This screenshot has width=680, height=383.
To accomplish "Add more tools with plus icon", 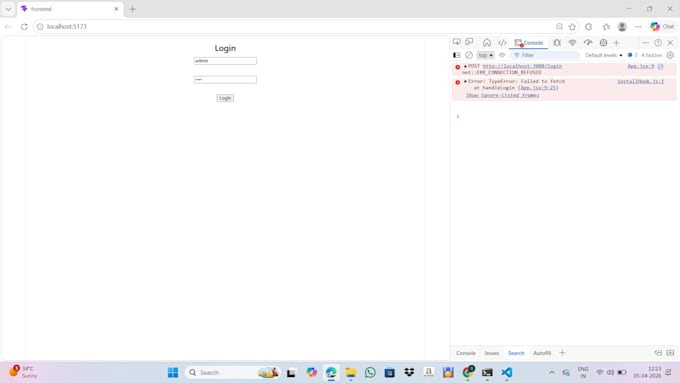I will (x=616, y=43).
